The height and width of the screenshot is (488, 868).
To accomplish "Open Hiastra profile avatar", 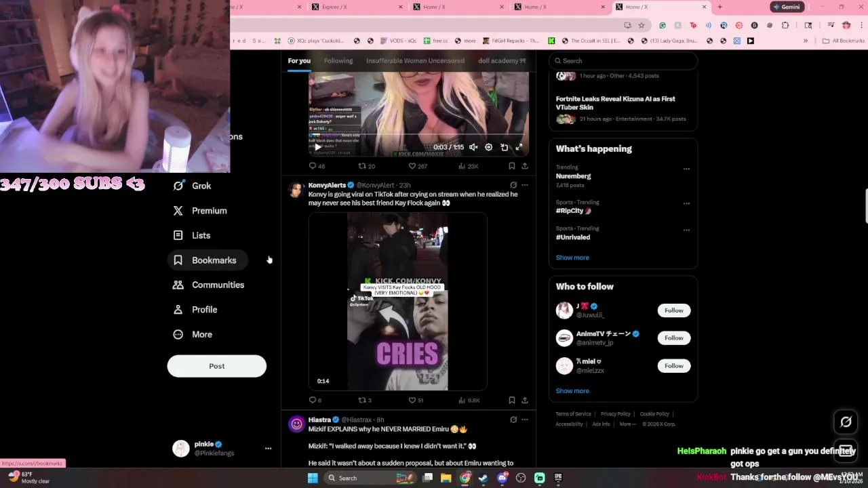I will tap(296, 424).
